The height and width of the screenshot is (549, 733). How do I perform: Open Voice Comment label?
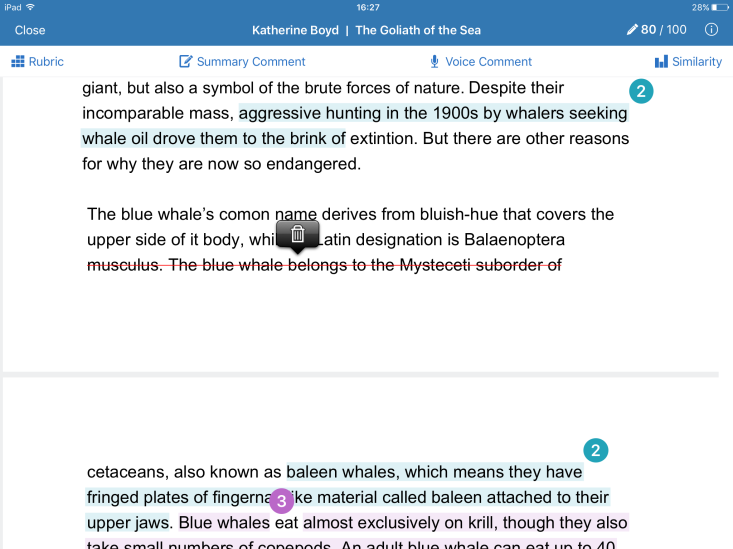tap(489, 62)
